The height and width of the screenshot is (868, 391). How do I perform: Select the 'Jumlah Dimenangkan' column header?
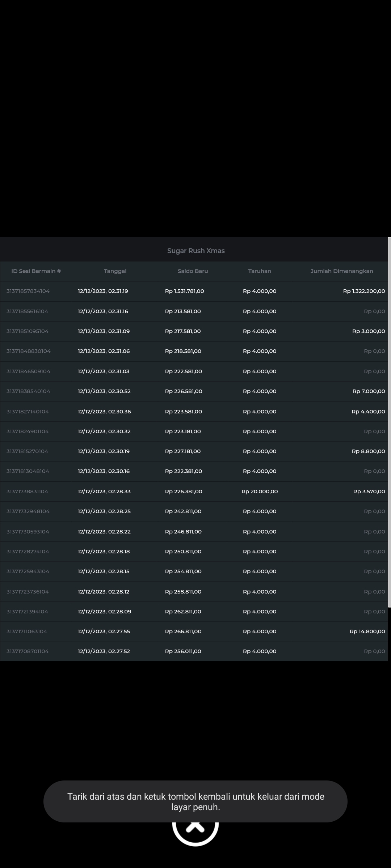(x=341, y=271)
